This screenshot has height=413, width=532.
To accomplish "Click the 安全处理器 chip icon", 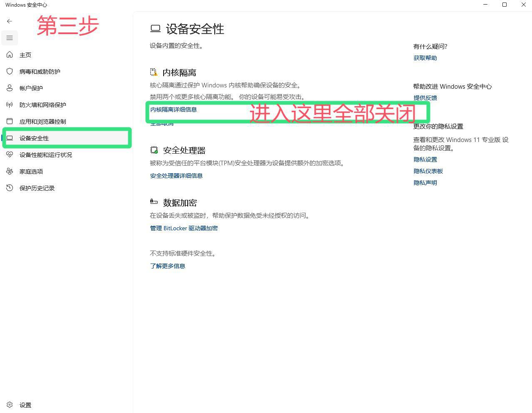I will pyautogui.click(x=154, y=150).
